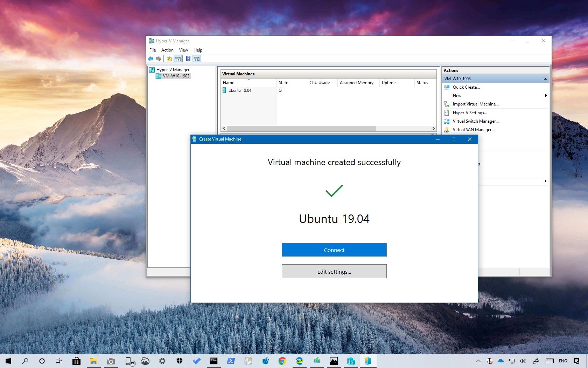Open Hyper-V Settings via its icon
The height and width of the screenshot is (368, 588).
[447, 113]
